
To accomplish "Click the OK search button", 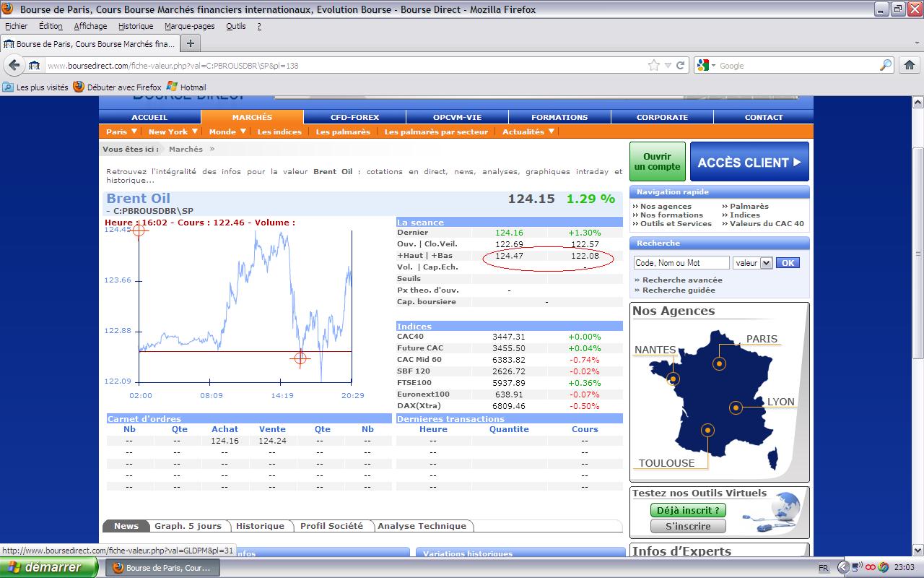I will (x=788, y=263).
